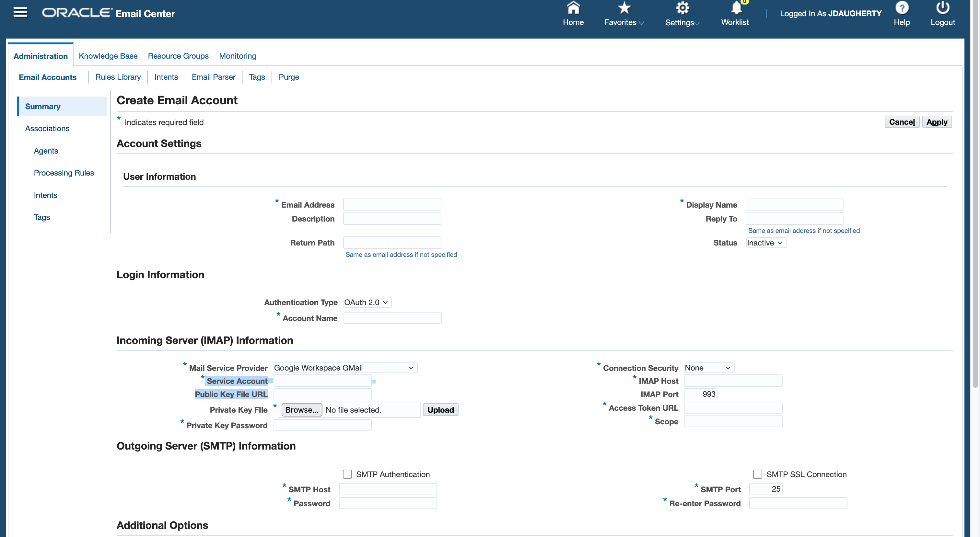Click Browse for Private Key File

302,410
